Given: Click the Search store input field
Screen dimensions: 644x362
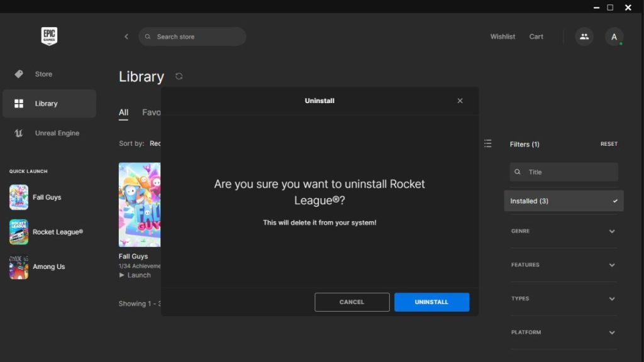Looking at the screenshot, I should [192, 36].
